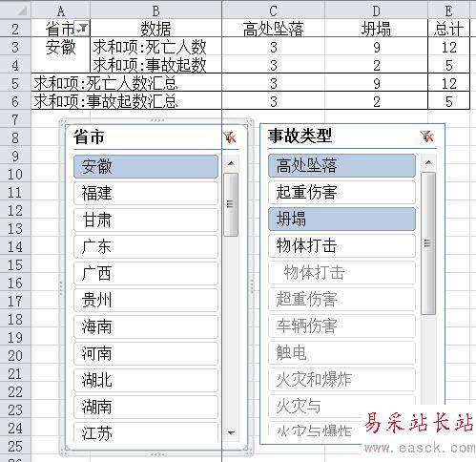Screen dimensions: 476x462
Task: Click 总计 header in E2
Action: point(448,29)
